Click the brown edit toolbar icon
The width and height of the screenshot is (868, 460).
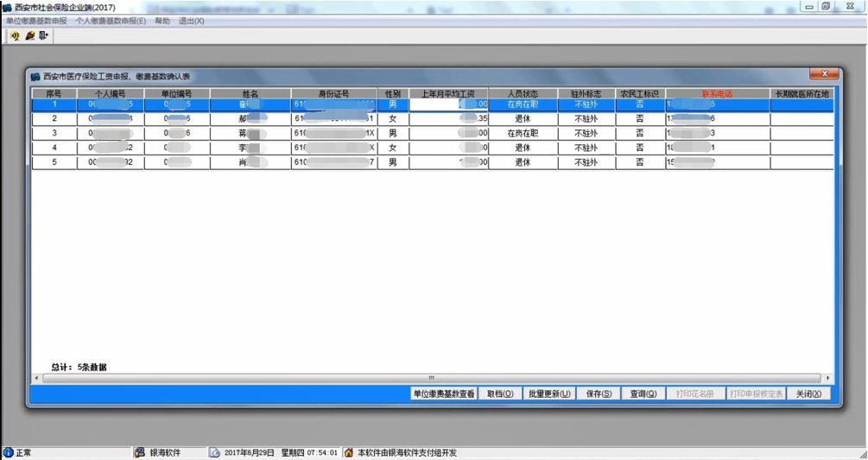[29, 36]
